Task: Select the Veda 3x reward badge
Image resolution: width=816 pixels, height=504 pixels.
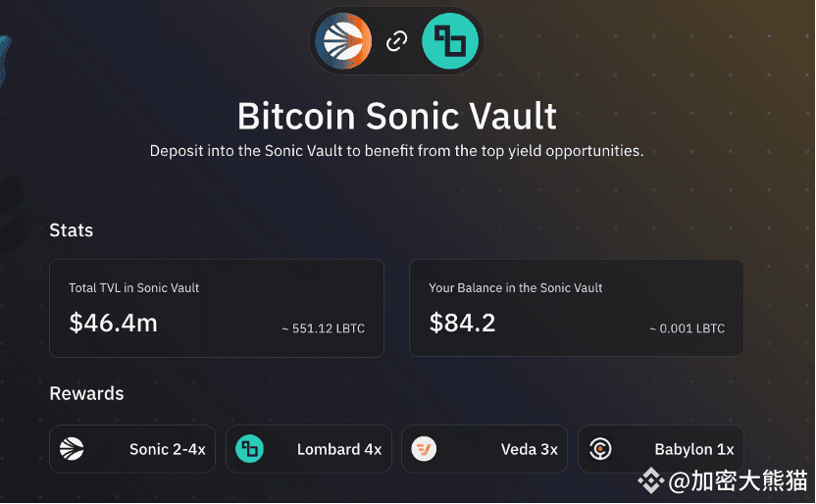Action: click(484, 449)
